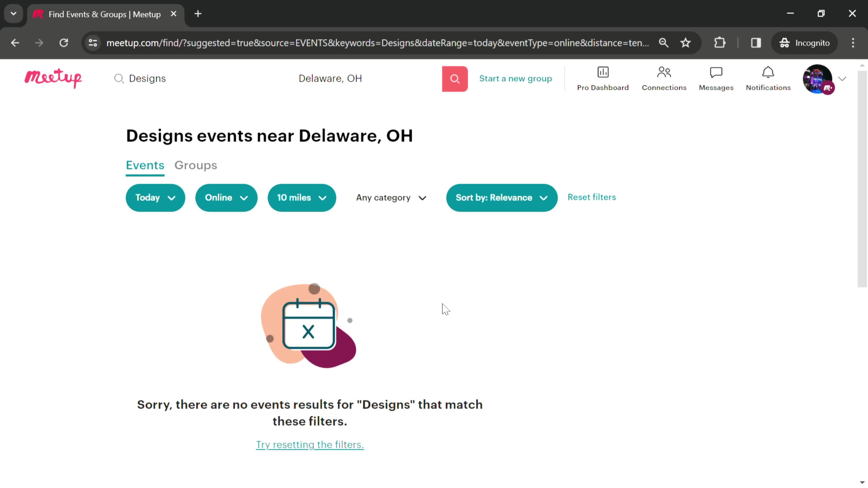Close the Find Events & Groups tab
The width and height of the screenshot is (868, 488).
(174, 14)
